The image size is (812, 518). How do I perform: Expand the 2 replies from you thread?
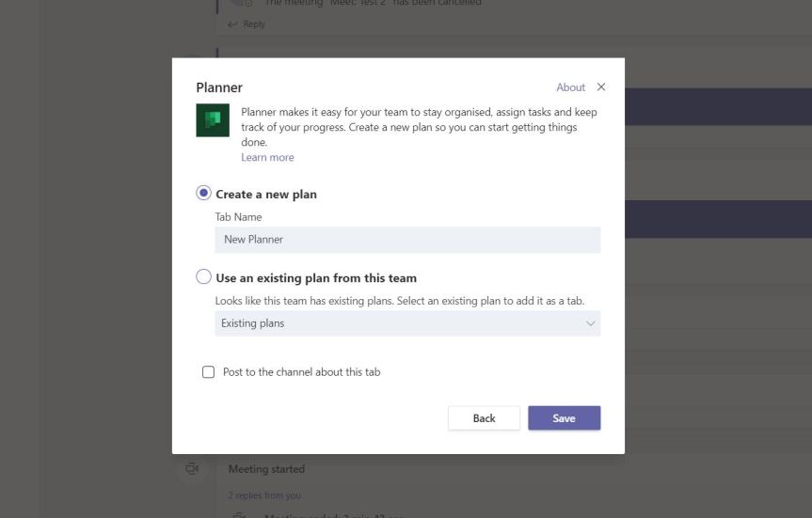264,494
